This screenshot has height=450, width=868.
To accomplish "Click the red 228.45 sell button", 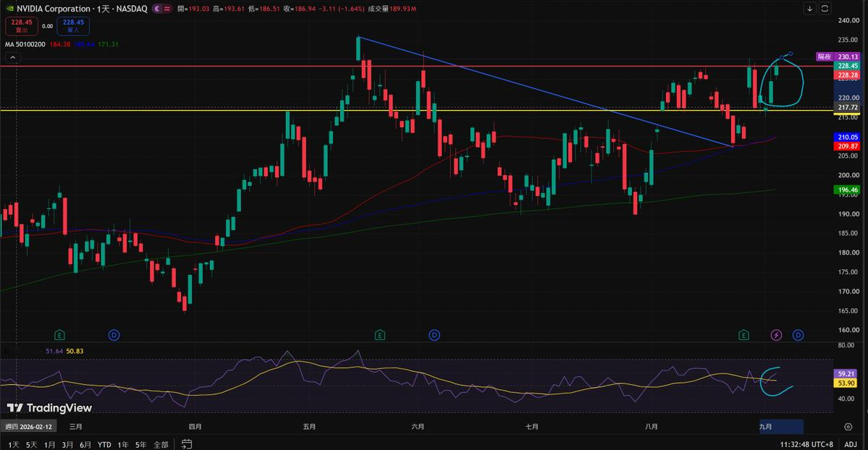I will 22,26.
